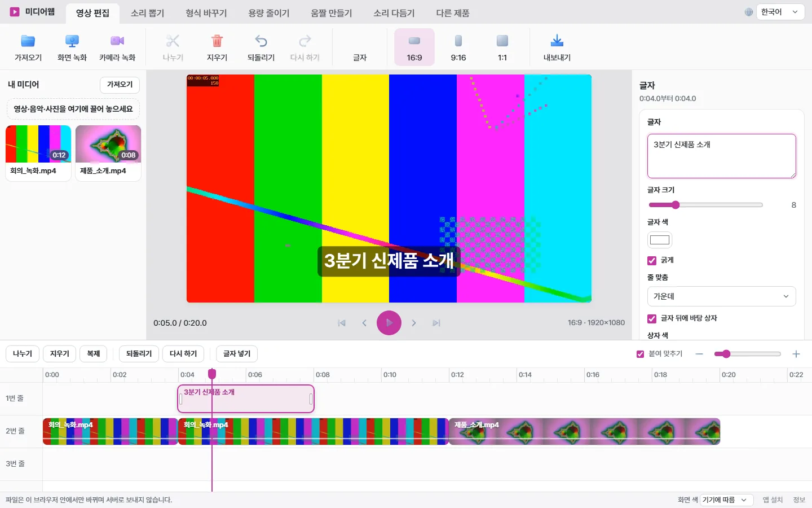
Task: Click the 내보내기 export download icon
Action: click(557, 41)
